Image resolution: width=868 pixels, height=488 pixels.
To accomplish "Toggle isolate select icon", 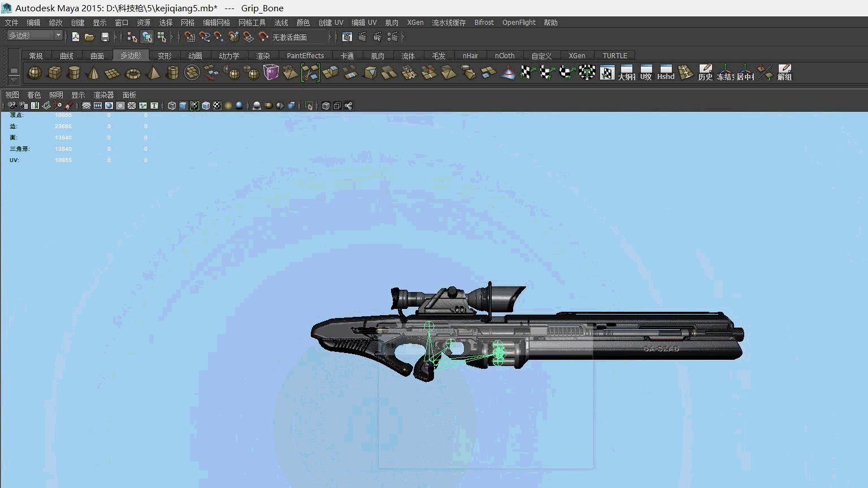I will pyautogui.click(x=309, y=106).
